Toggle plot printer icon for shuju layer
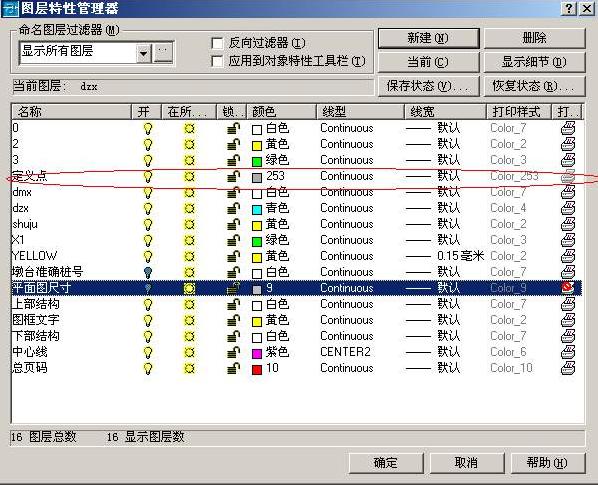 point(568,224)
